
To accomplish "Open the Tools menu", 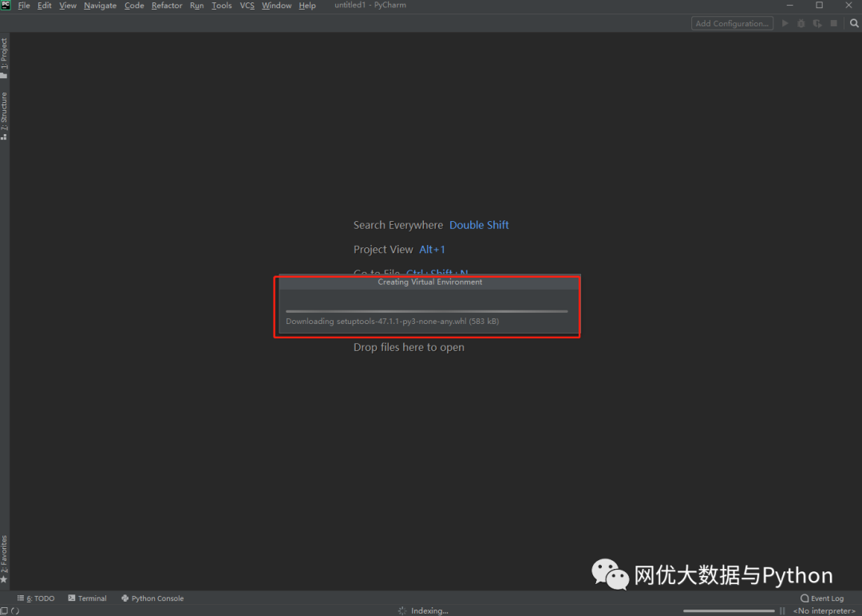I will coord(222,6).
